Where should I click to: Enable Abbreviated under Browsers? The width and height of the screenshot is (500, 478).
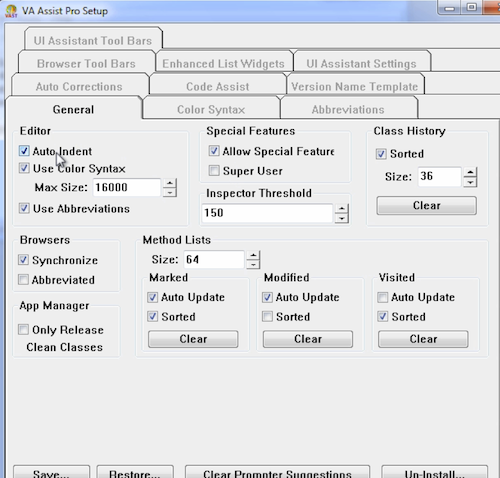coord(23,279)
